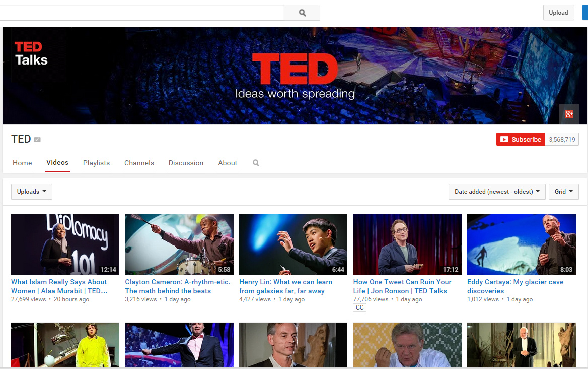
Task: Click the '77,706 views' text
Action: 371,299
